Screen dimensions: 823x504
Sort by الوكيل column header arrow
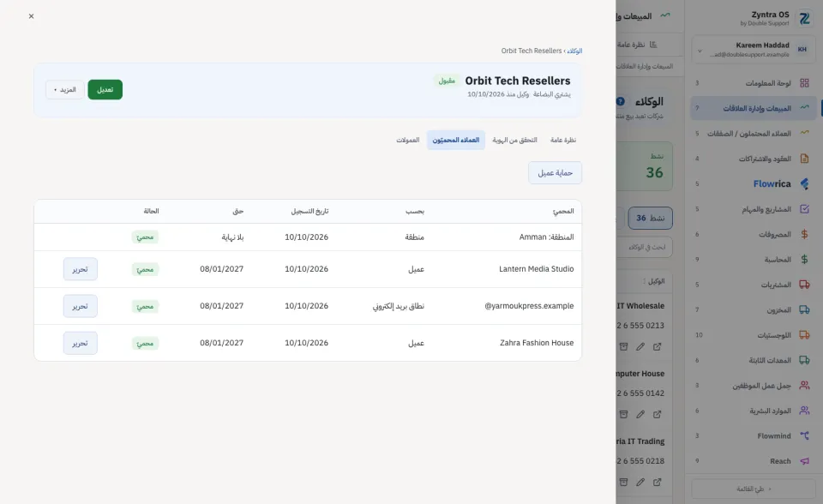click(644, 281)
